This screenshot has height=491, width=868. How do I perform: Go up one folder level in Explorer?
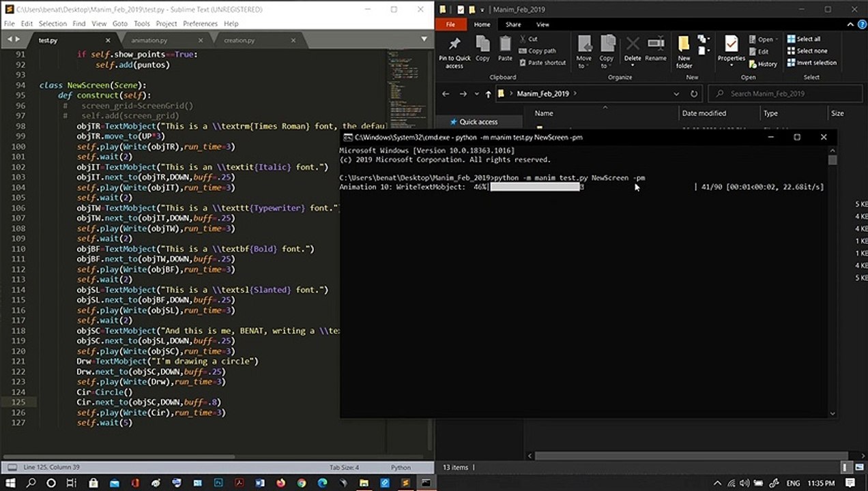click(488, 93)
